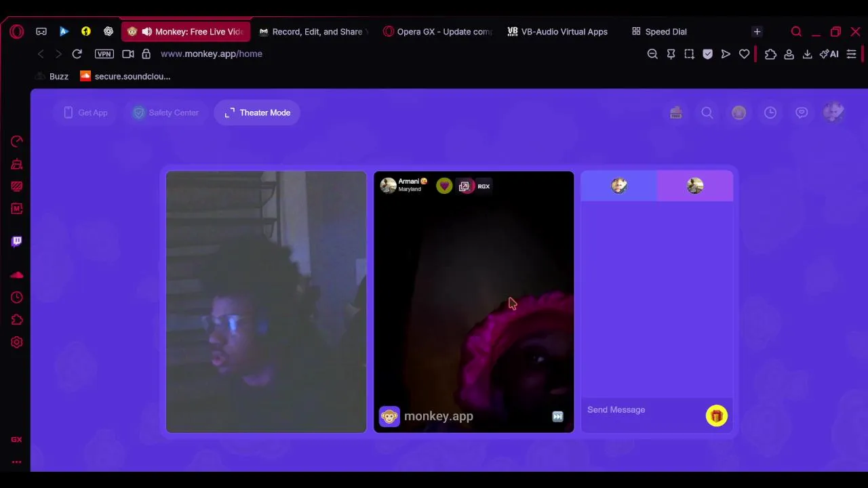Go back to previous page
The image size is (868, 488).
41,54
